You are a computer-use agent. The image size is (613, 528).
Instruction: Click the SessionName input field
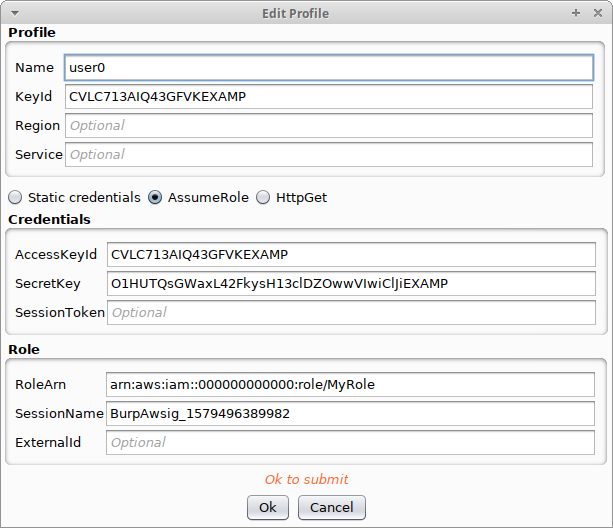point(350,413)
